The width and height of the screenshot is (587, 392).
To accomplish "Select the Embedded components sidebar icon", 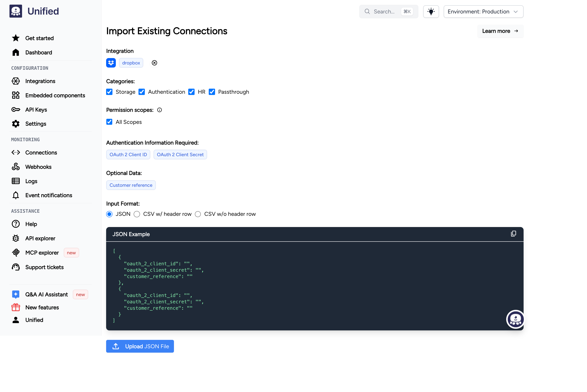I will point(15,95).
